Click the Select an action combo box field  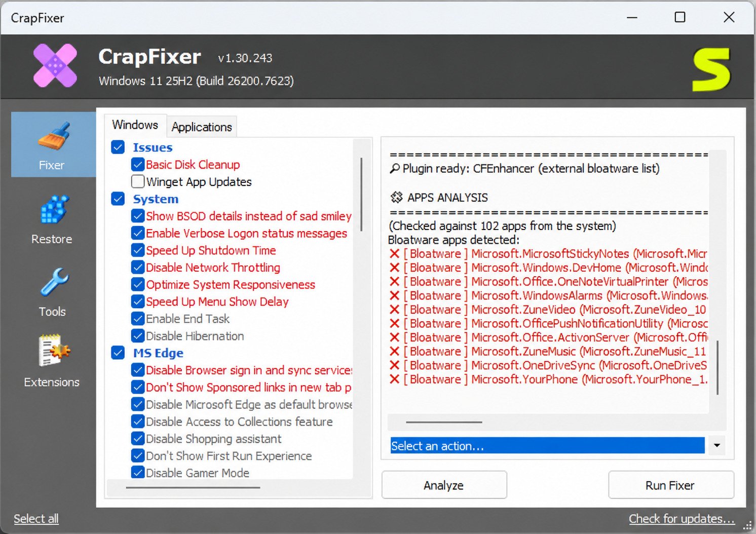pos(547,446)
